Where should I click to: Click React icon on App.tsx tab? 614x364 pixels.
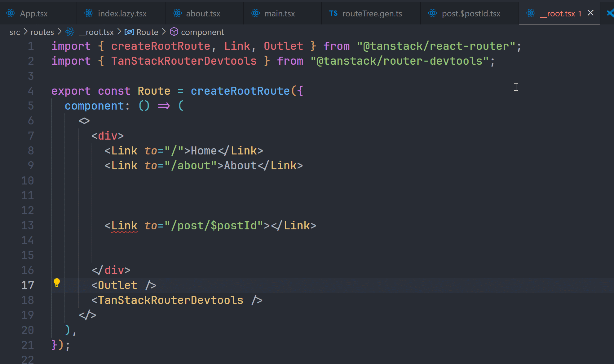click(x=11, y=13)
